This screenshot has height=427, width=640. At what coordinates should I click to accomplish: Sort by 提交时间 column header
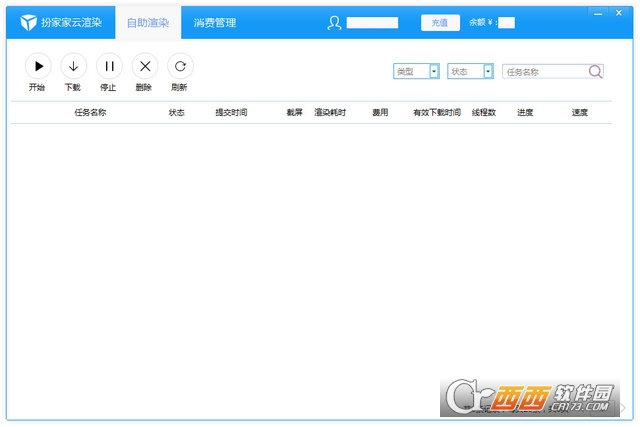tap(231, 112)
